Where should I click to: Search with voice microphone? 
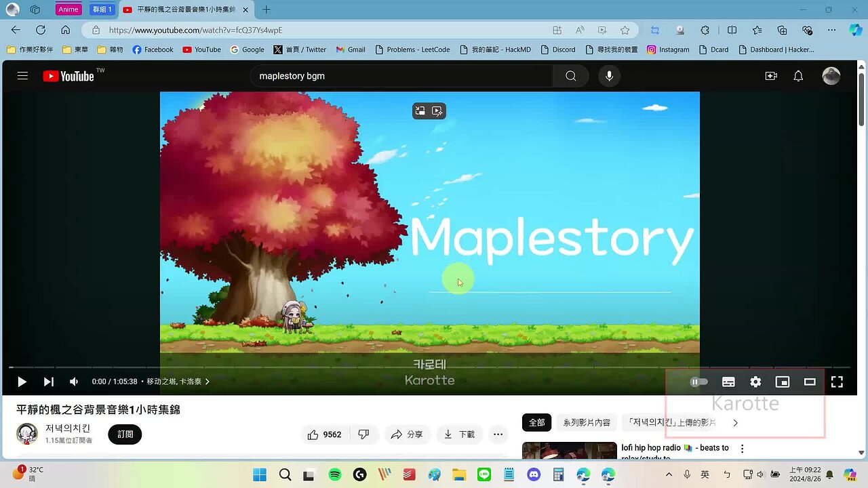coord(609,76)
